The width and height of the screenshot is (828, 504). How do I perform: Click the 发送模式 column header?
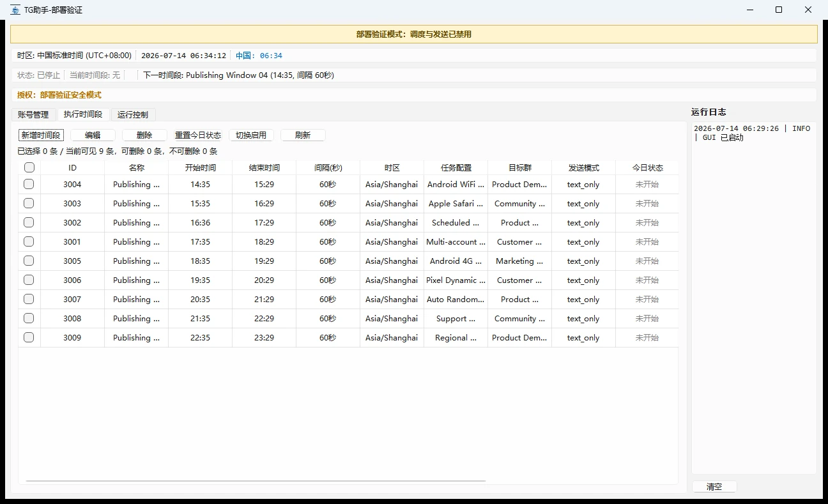click(x=583, y=167)
